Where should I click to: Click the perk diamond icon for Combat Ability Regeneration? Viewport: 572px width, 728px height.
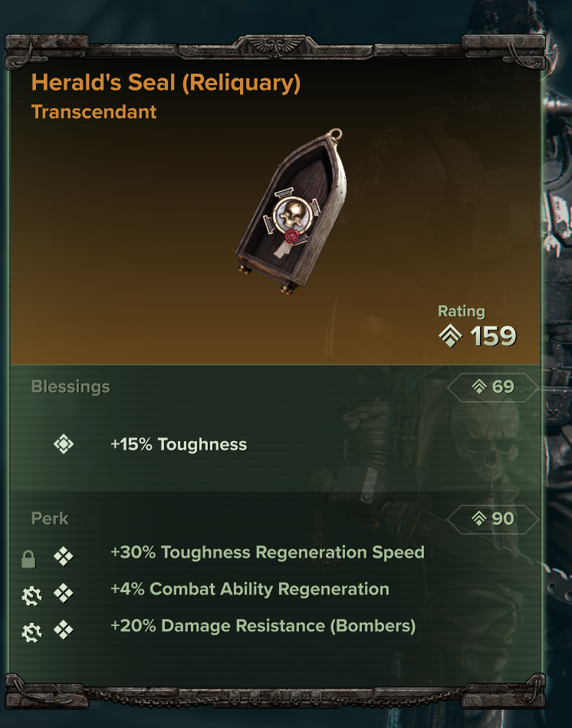[x=64, y=592]
